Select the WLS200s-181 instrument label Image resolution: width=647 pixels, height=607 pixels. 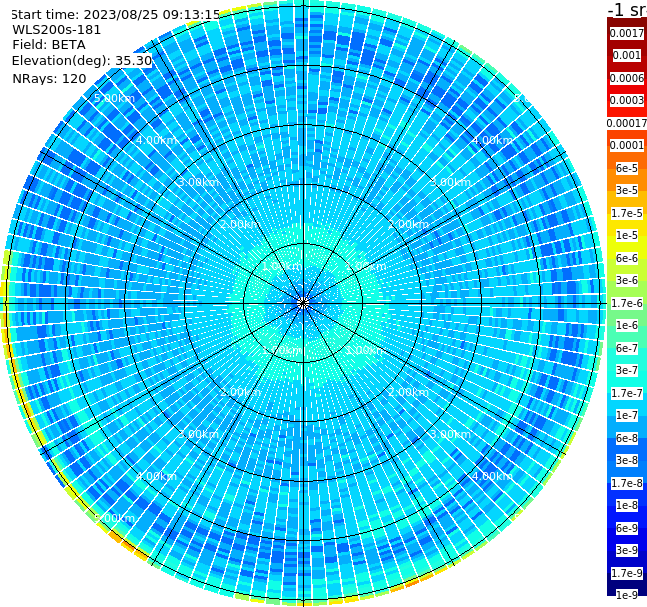coord(57,30)
